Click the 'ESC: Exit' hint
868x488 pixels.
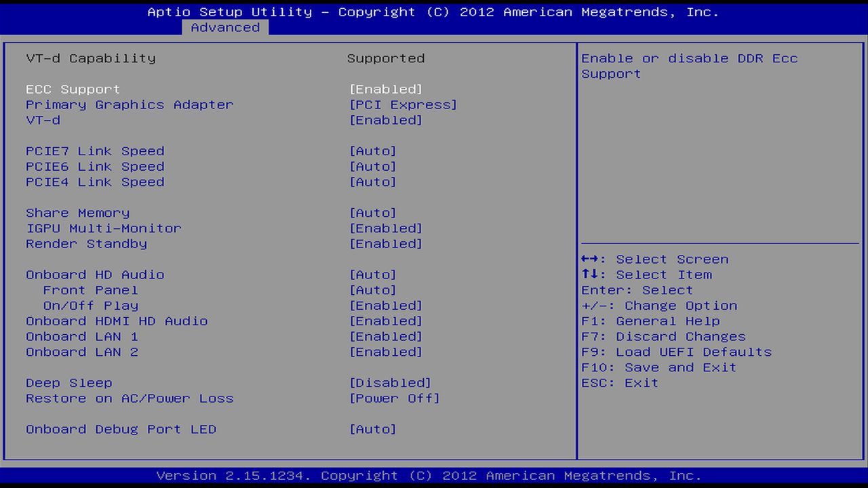[620, 383]
